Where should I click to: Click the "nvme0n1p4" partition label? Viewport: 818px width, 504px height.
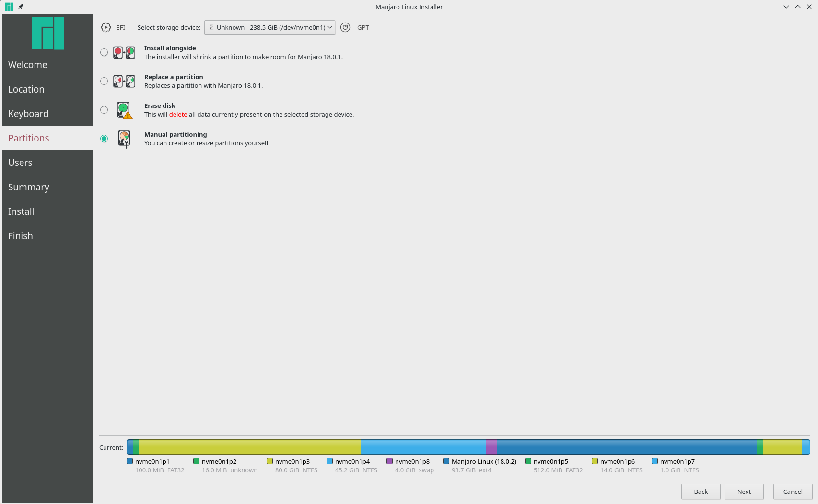pos(352,461)
